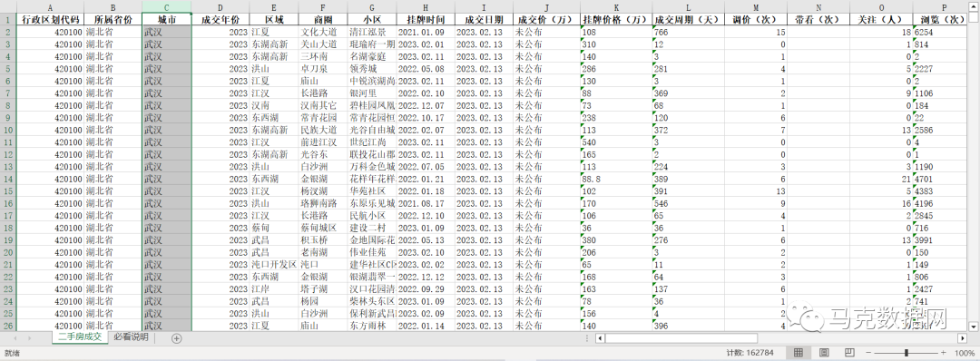Select the cell containing 名湖豪庭
Screen dimensions: 980x361
(x=372, y=56)
